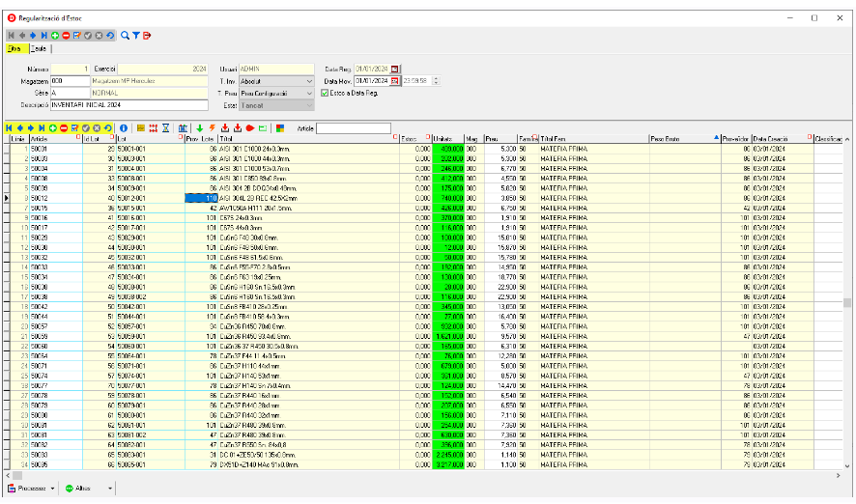Select title AISI 301 E1000 24x0.3mm
856x504 pixels.
click(x=308, y=149)
